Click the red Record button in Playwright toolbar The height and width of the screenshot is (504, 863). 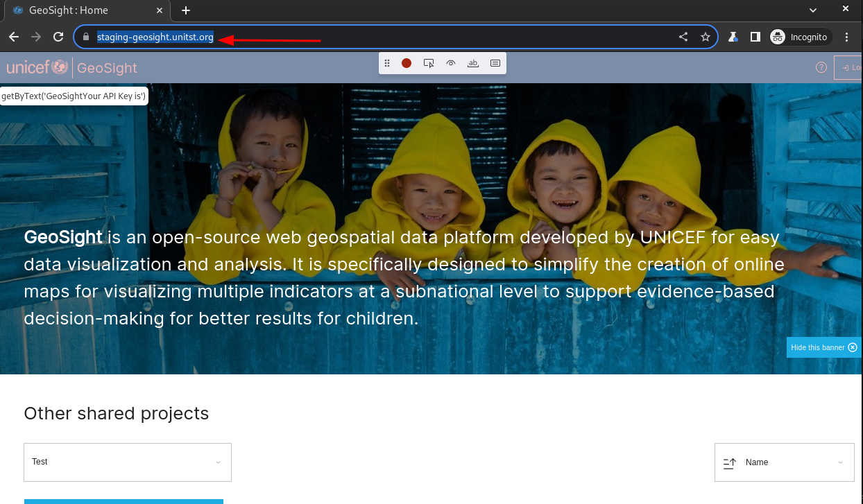click(407, 63)
